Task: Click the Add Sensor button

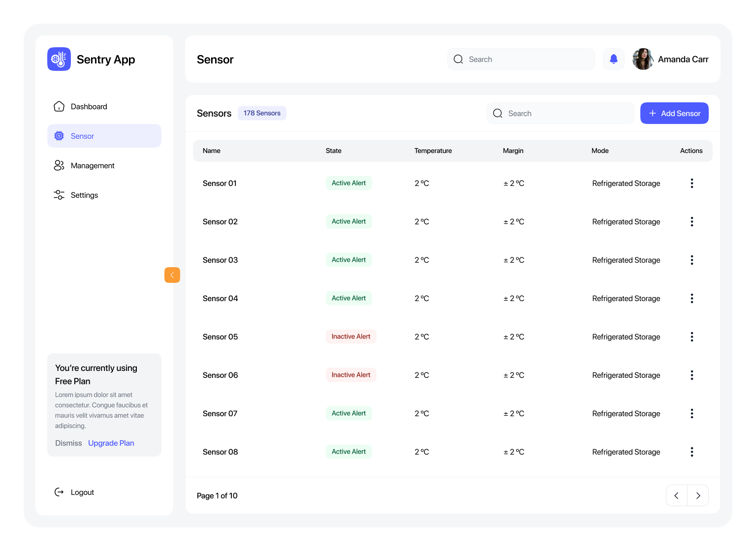Action: [x=674, y=113]
